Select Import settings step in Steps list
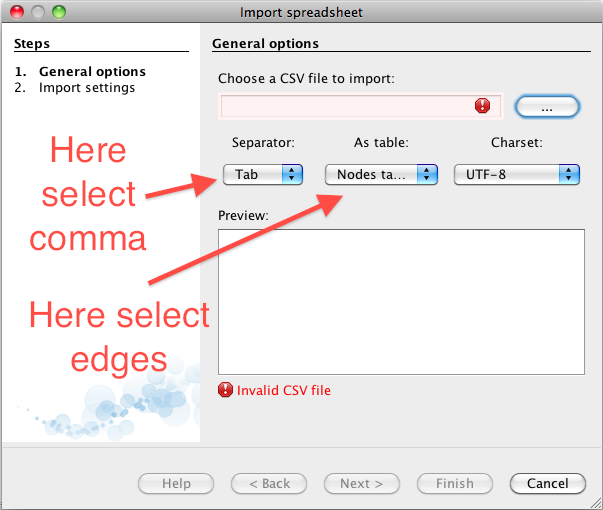Screen dimensions: 603x510 [x=75, y=88]
